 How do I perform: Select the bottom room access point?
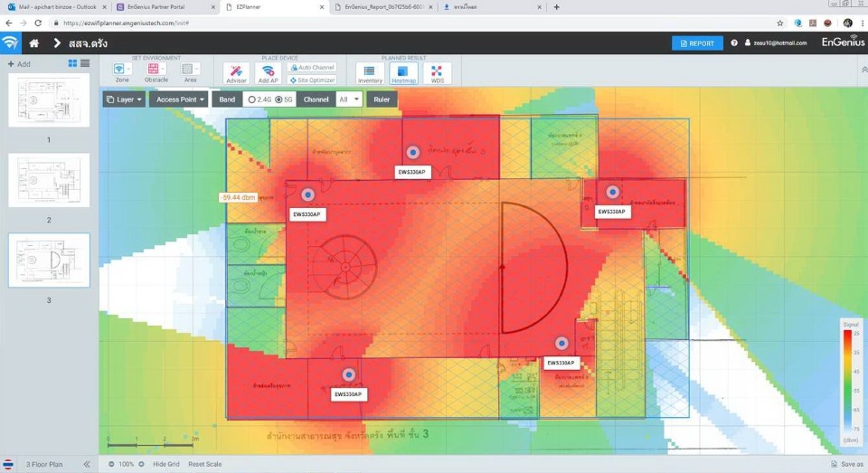349,374
